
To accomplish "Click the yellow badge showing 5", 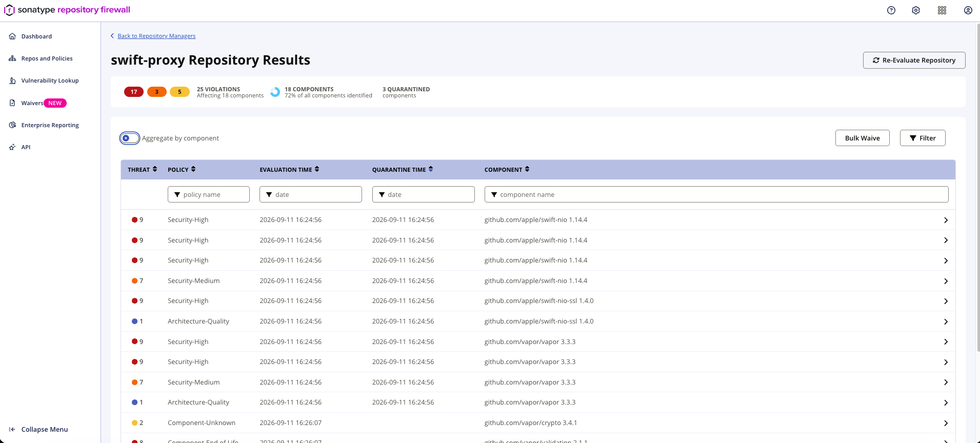I will (179, 92).
